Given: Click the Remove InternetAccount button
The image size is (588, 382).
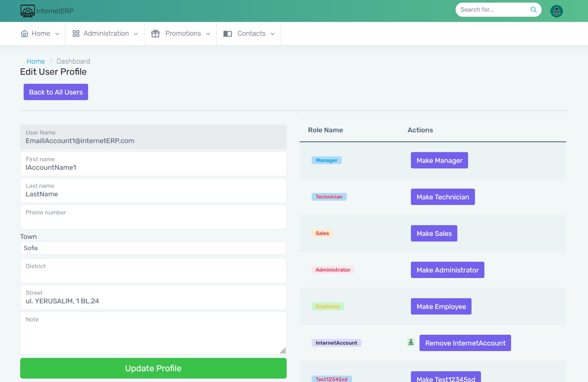Looking at the screenshot, I should 465,343.
